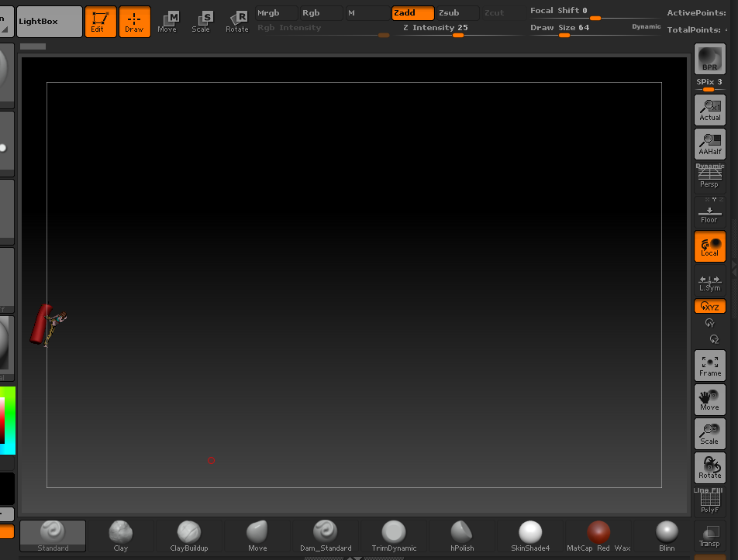Apply the SkinShade4 material
This screenshot has height=560, width=738.
point(530,535)
